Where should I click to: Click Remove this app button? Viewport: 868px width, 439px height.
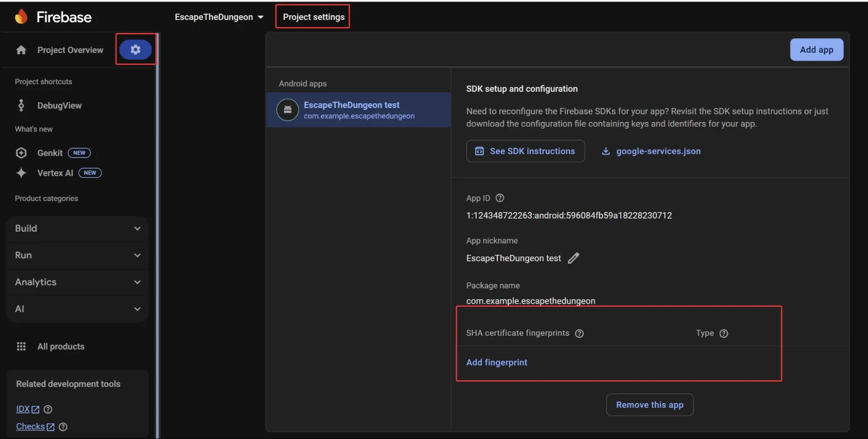[x=650, y=405]
